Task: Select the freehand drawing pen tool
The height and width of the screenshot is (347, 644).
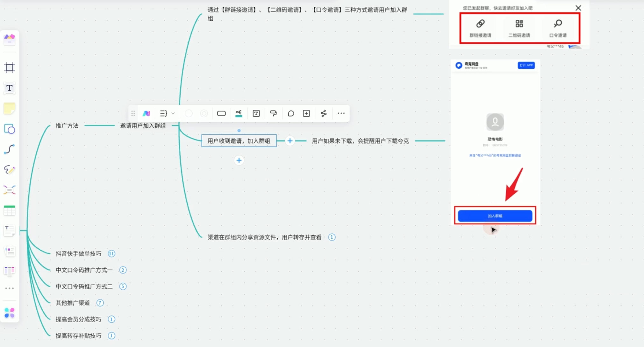Action: point(10,170)
